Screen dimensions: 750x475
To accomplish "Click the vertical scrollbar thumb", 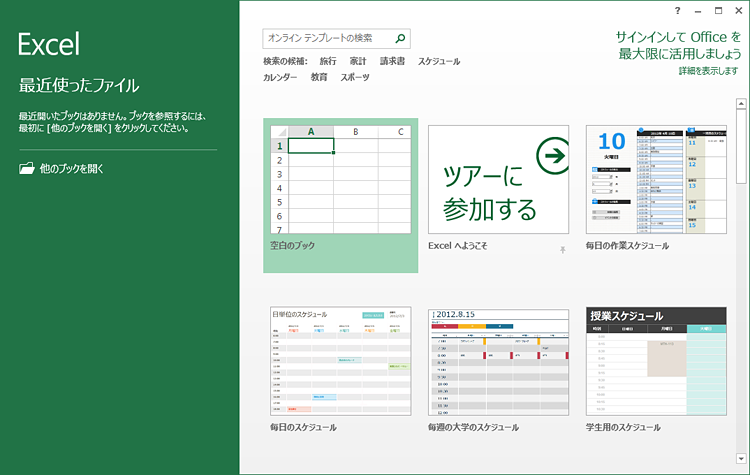I will tap(741, 146).
